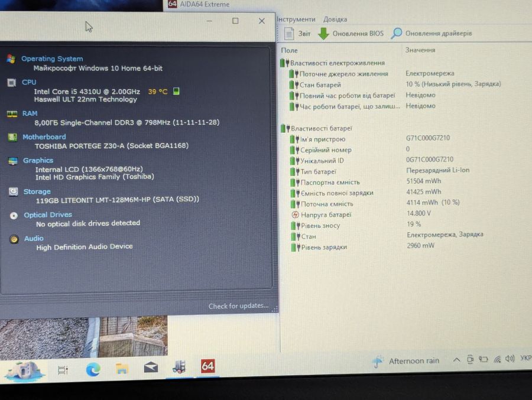532x400 pixels.
Task: Click the Storage drive icon
Action: pos(13,191)
